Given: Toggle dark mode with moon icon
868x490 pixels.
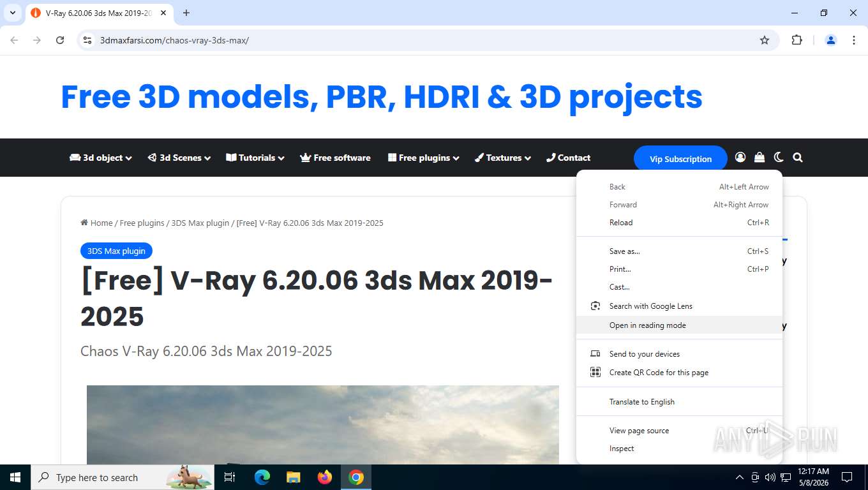Looking at the screenshot, I should pos(779,157).
